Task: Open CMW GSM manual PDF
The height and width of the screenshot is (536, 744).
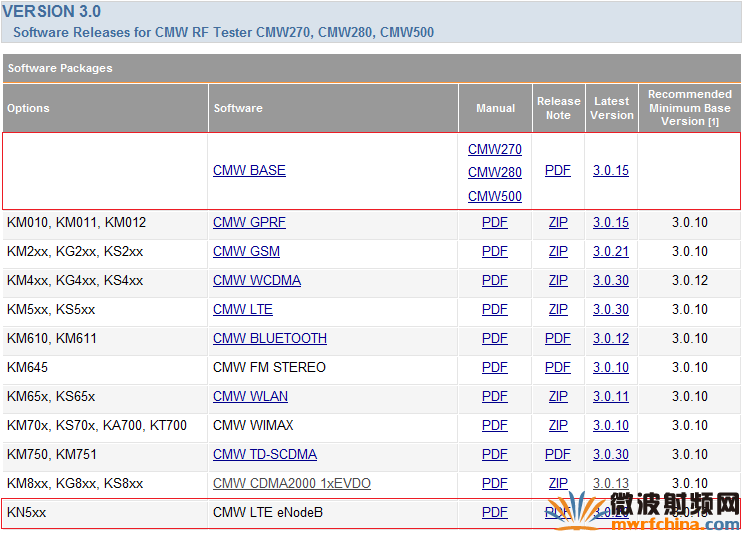Action: click(x=494, y=251)
